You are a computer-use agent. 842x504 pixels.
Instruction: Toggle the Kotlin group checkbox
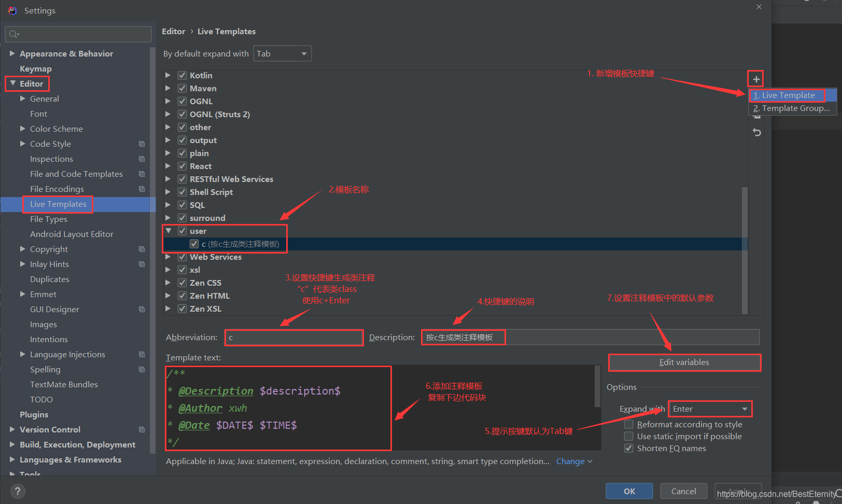[x=182, y=75]
